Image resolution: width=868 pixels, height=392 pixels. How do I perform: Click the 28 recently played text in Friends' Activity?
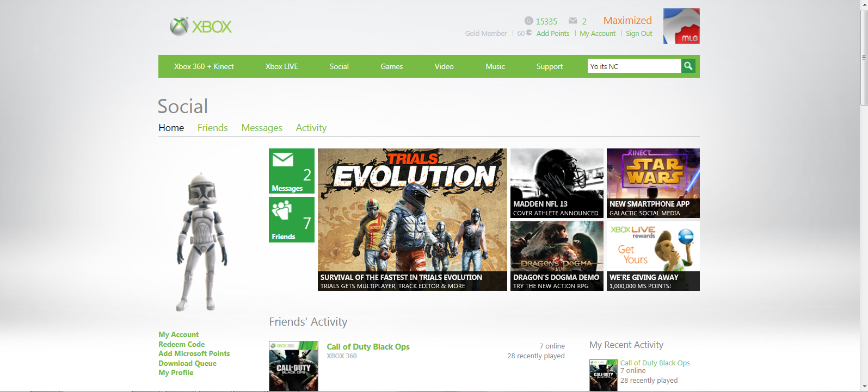(x=536, y=356)
